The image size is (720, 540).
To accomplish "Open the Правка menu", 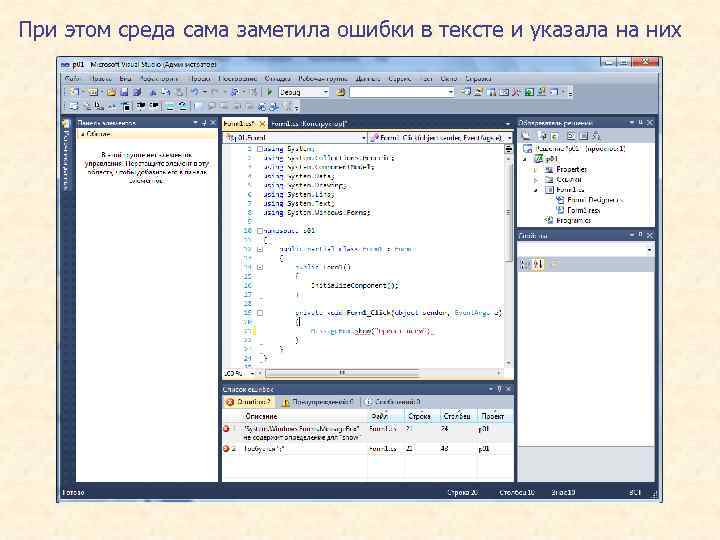I will (100, 79).
